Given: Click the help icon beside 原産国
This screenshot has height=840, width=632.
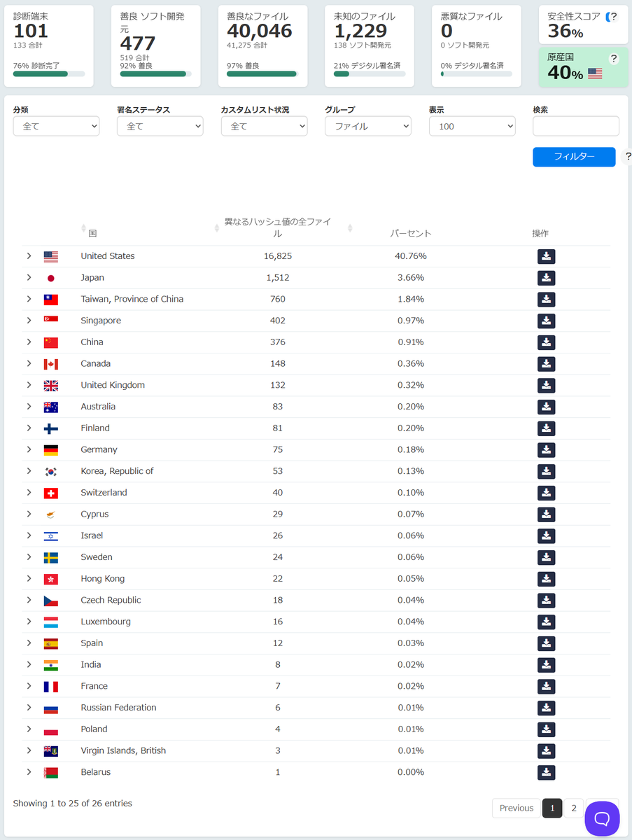Looking at the screenshot, I should click(x=614, y=59).
